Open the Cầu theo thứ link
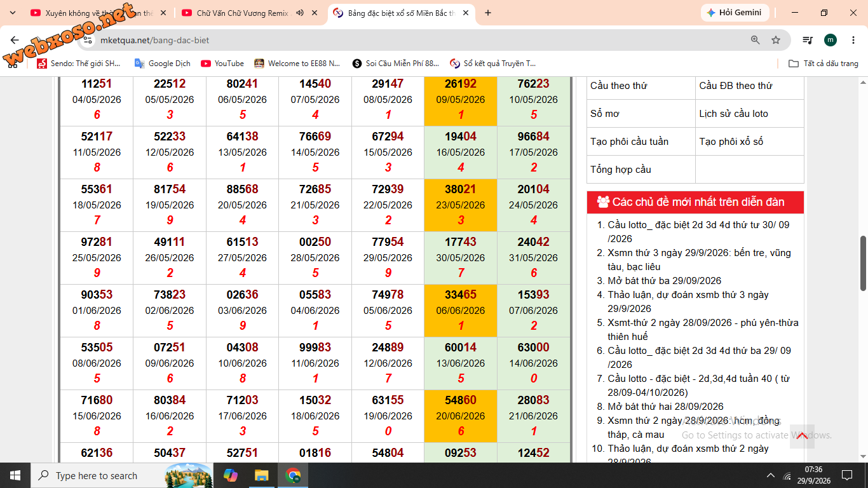 [x=618, y=86]
